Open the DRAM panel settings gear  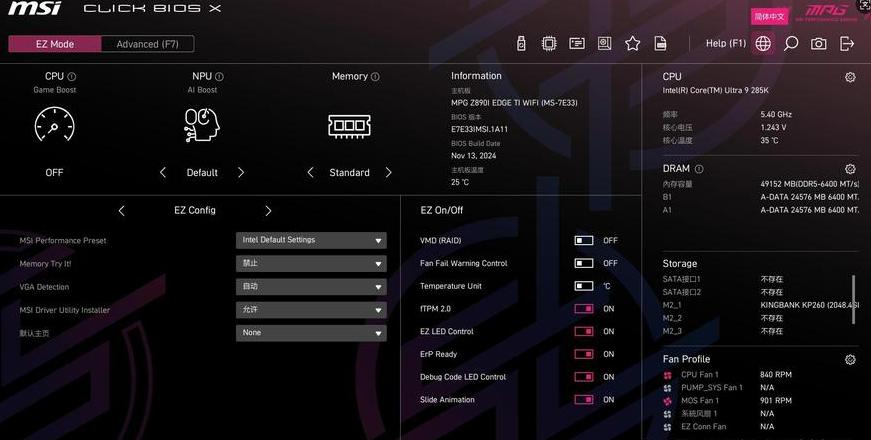(850, 168)
